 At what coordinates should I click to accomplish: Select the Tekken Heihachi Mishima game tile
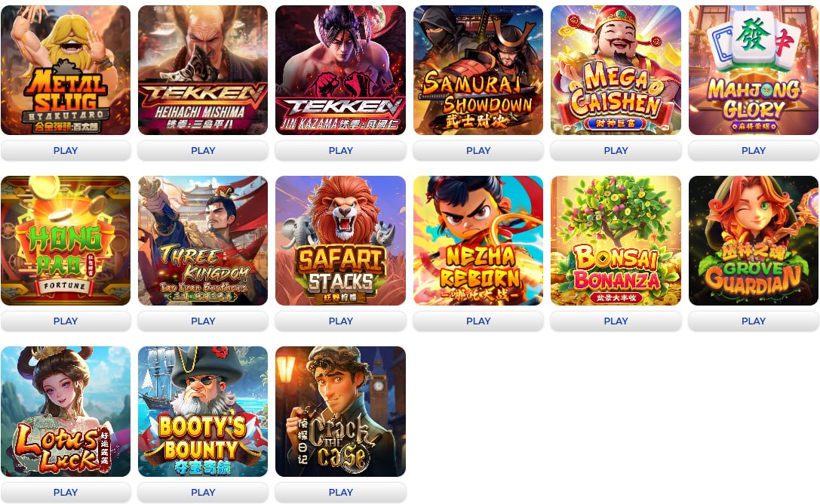pos(203,70)
